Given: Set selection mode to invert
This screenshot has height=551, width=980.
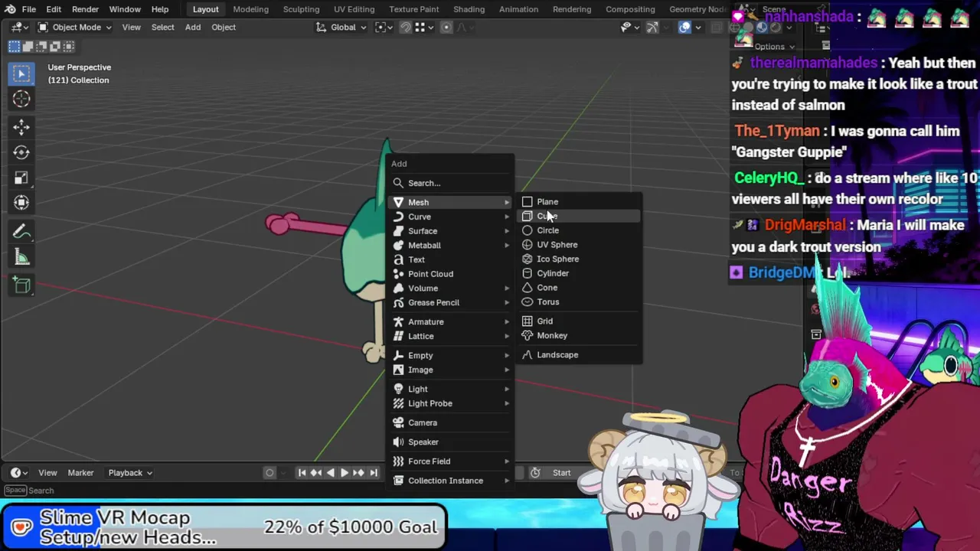Looking at the screenshot, I should (x=55, y=47).
